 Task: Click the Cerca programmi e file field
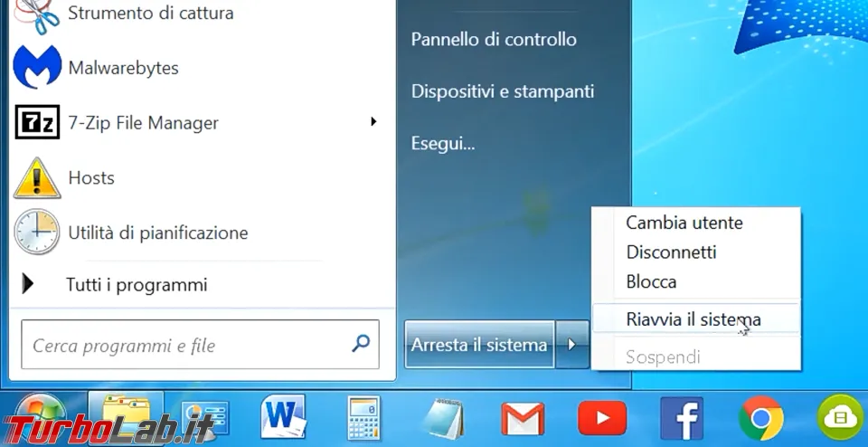[200, 345]
